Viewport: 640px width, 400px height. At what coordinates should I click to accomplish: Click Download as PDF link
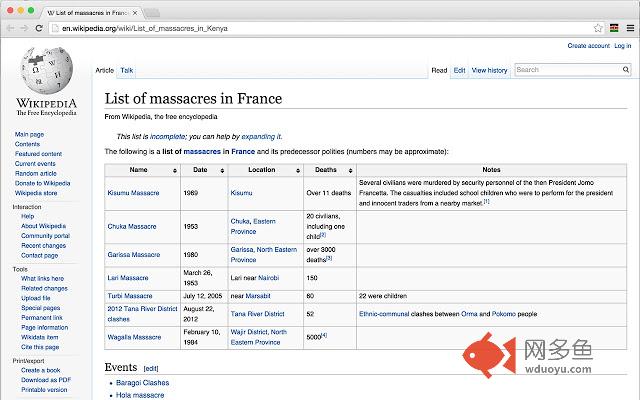pos(46,380)
